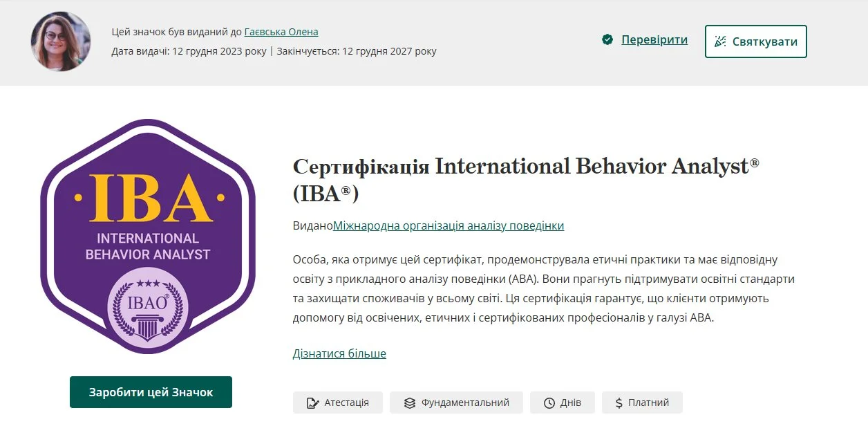
Task: Open Гаєвська Олена profile link
Action: (x=281, y=32)
